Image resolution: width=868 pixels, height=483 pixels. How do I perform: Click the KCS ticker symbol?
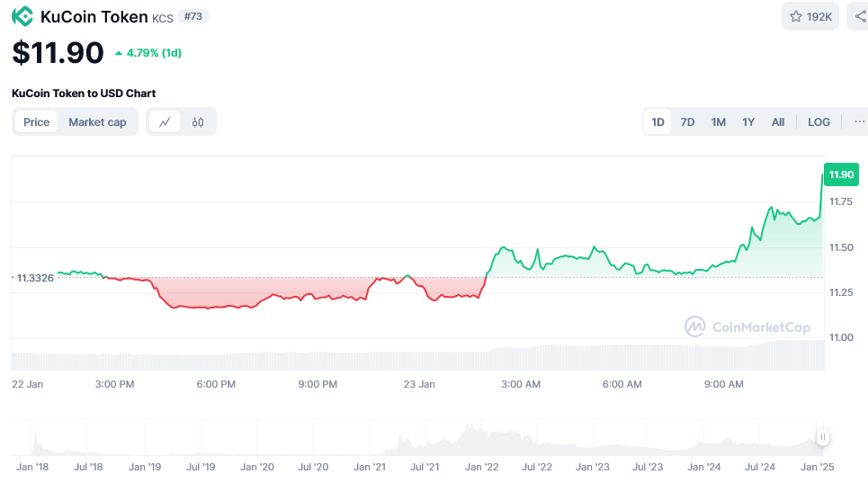[x=163, y=18]
